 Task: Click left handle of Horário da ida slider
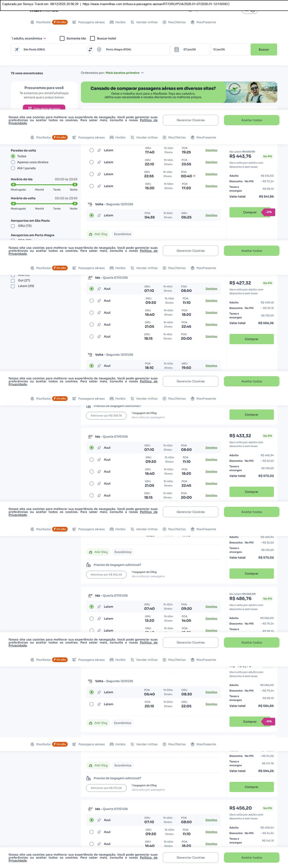pos(13,185)
